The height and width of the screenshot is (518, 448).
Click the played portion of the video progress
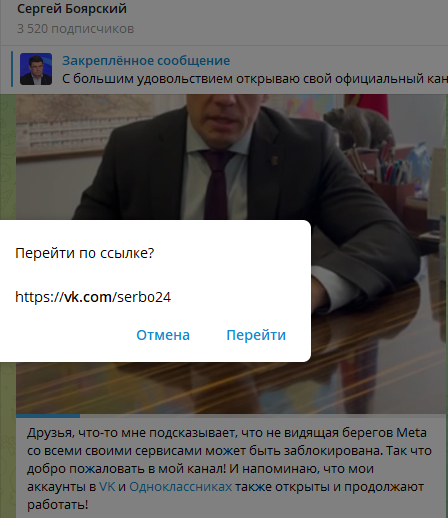[x=48, y=416]
